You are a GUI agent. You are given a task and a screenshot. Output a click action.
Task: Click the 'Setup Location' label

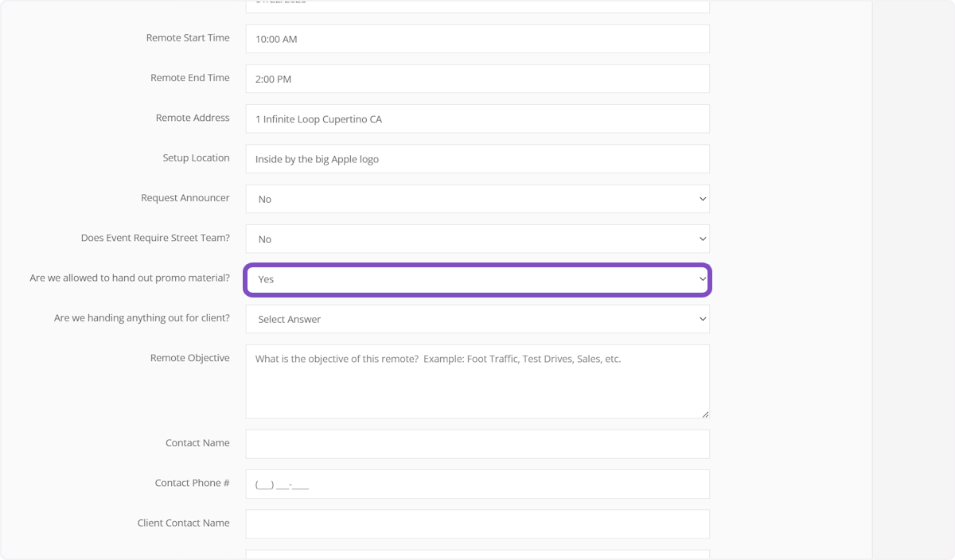[196, 157]
